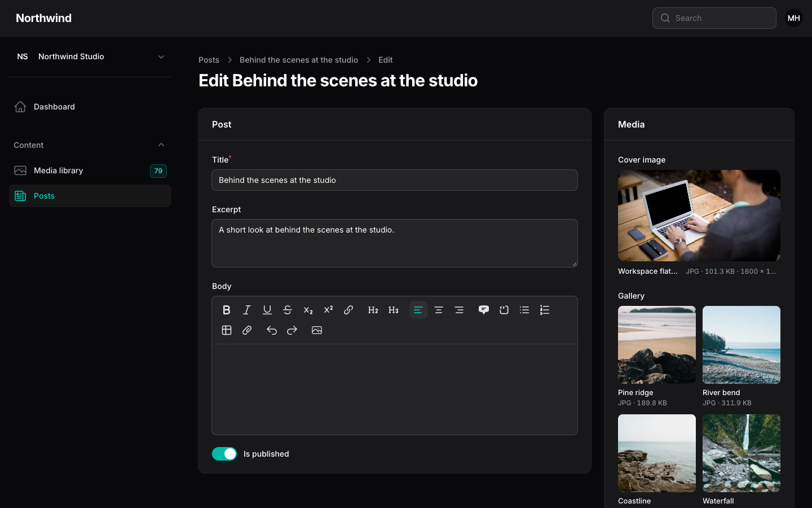Click into the Excerpt text area
Screen dimensions: 812x508
(395, 243)
